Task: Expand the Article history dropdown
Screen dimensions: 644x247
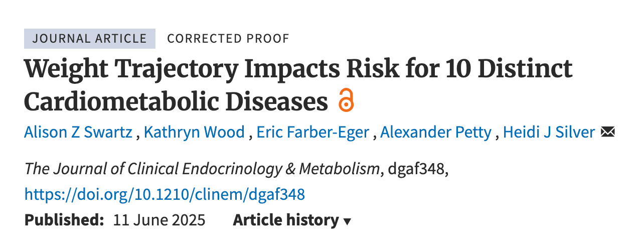Action: tap(292, 220)
